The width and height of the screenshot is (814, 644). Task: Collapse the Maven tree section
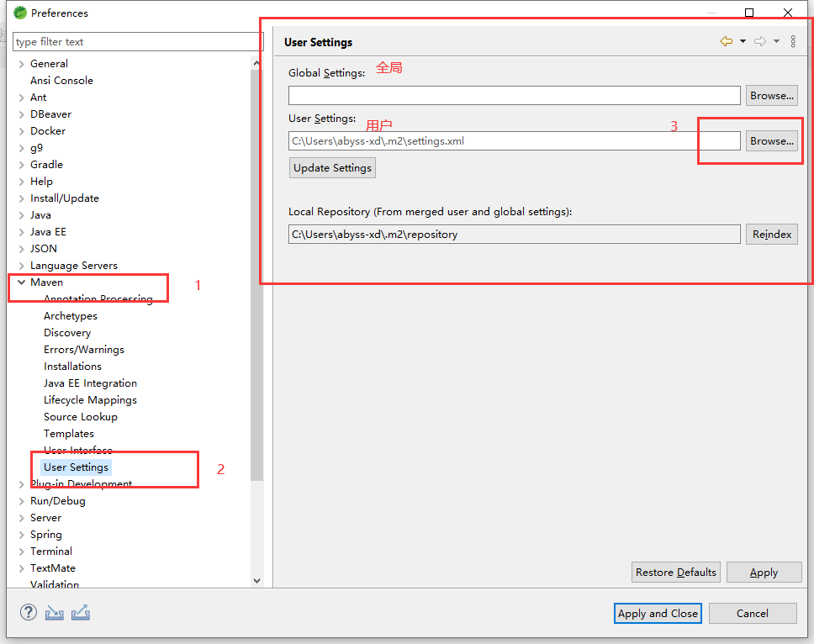[x=21, y=282]
